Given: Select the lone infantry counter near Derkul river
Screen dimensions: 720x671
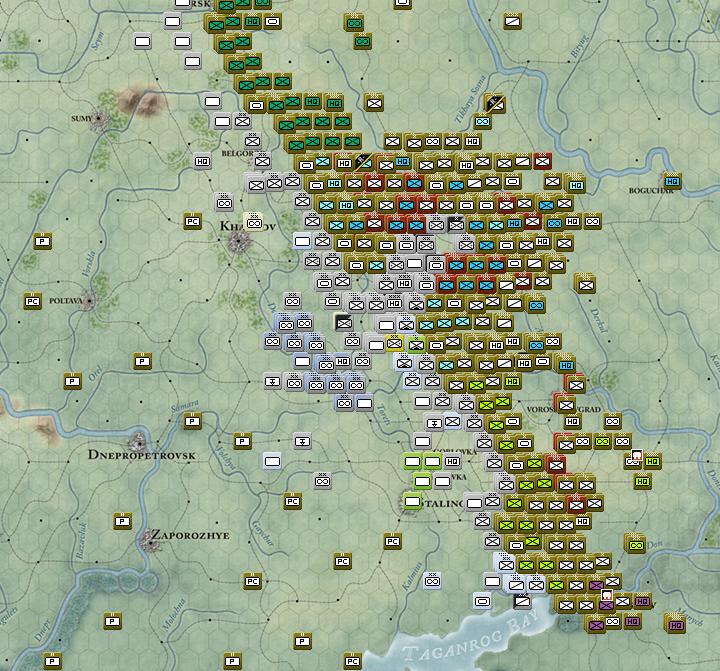Looking at the screenshot, I should (586, 285).
